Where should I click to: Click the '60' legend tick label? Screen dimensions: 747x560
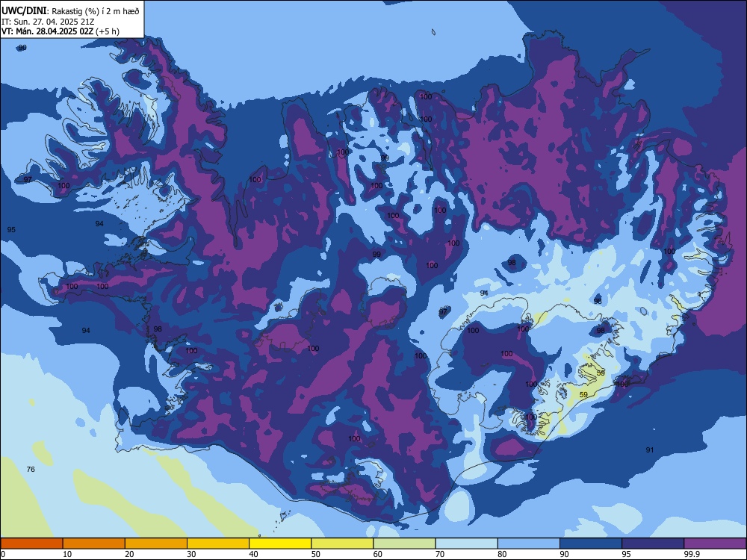click(x=378, y=554)
